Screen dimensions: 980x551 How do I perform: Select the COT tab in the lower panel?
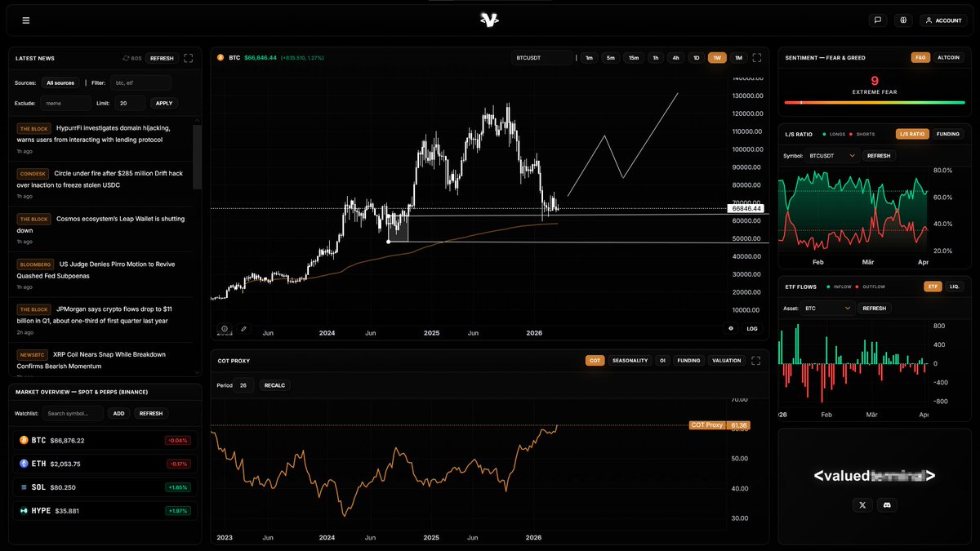[x=595, y=360]
